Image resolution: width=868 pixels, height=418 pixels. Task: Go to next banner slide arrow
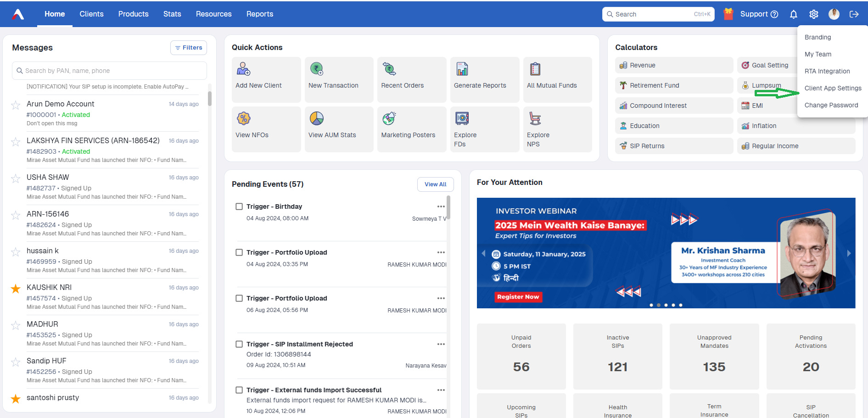[x=849, y=253]
